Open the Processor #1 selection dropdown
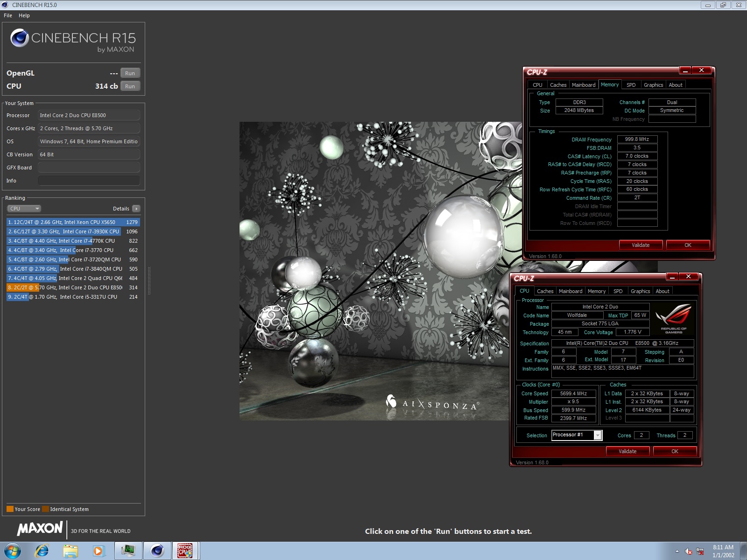The height and width of the screenshot is (560, 747). tap(577, 435)
